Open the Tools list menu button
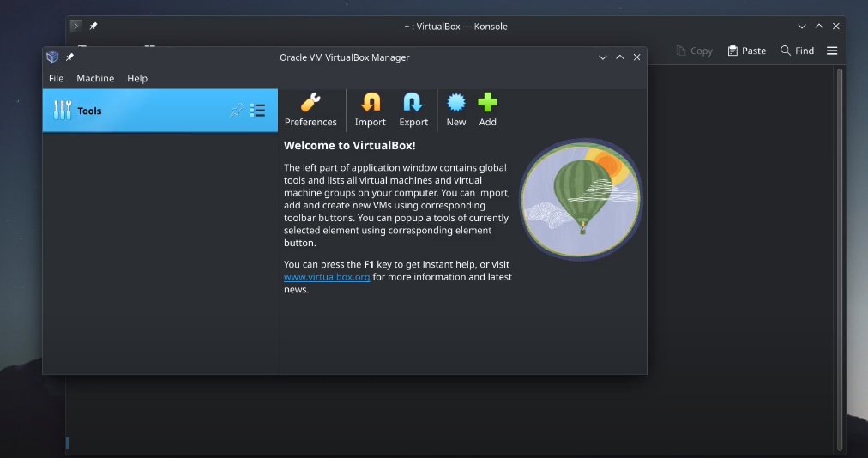Viewport: 868px width, 458px height. (257, 111)
